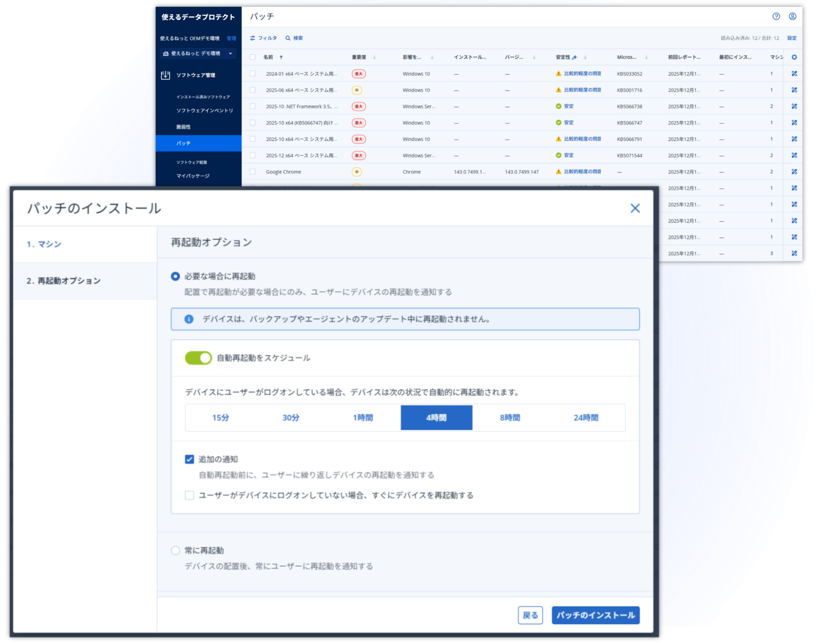Sort by 安定性 column arrow
This screenshot has height=644, width=820.
(x=585, y=57)
